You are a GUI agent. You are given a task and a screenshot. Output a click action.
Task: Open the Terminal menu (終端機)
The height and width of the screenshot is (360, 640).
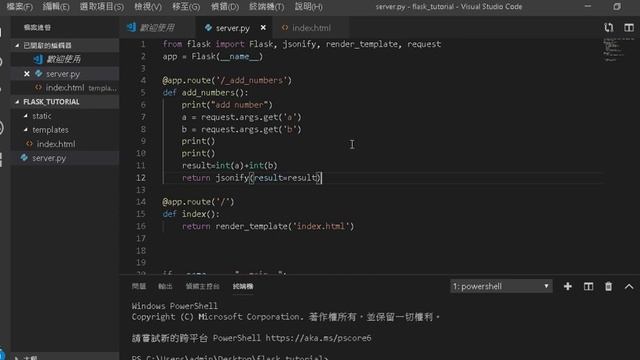click(267, 7)
